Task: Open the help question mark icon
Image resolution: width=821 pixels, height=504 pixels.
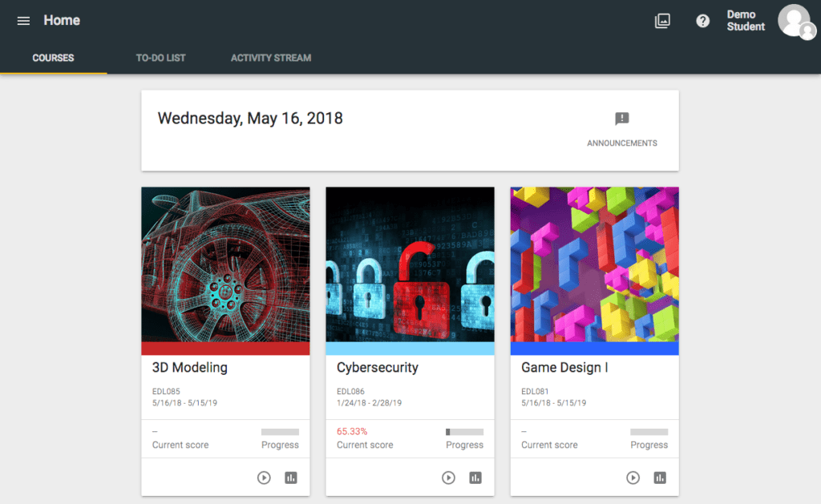Action: tap(703, 21)
